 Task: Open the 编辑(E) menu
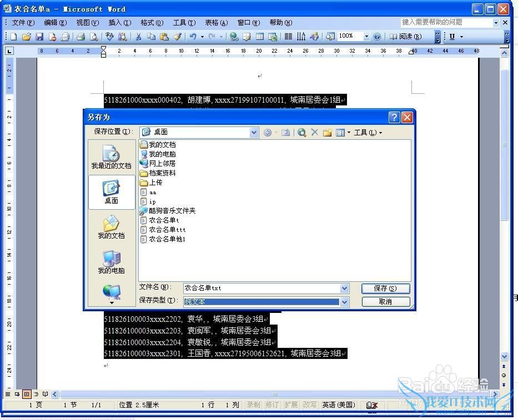[x=56, y=22]
